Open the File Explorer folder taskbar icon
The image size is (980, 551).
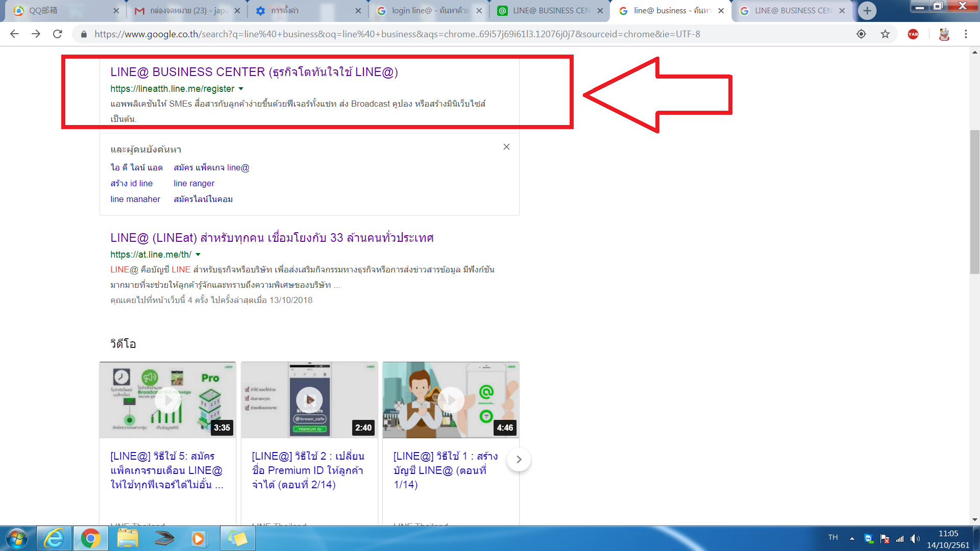[x=128, y=539]
